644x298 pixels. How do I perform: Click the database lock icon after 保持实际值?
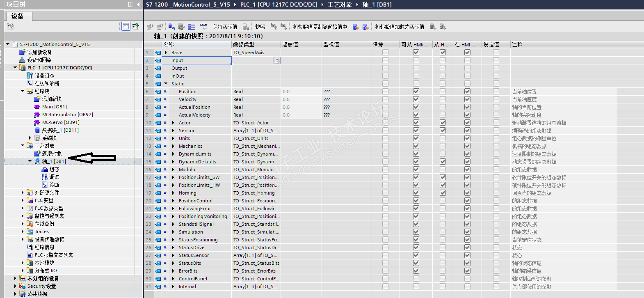(246, 27)
